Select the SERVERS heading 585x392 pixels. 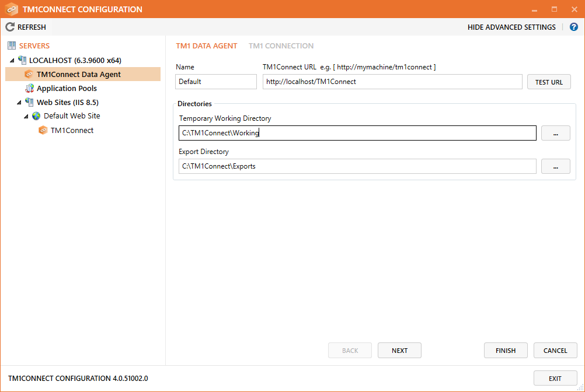(34, 46)
